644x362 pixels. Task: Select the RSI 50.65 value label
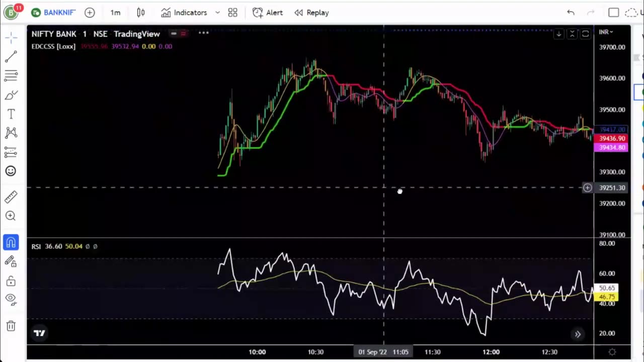tap(606, 288)
